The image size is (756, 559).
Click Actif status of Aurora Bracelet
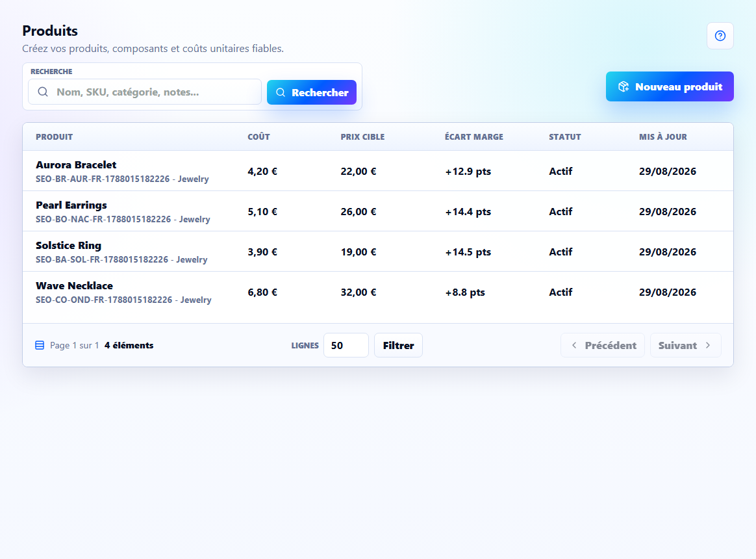(x=561, y=172)
